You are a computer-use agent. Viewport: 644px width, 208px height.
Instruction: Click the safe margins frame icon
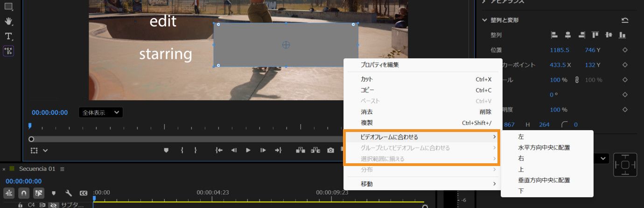click(x=34, y=151)
